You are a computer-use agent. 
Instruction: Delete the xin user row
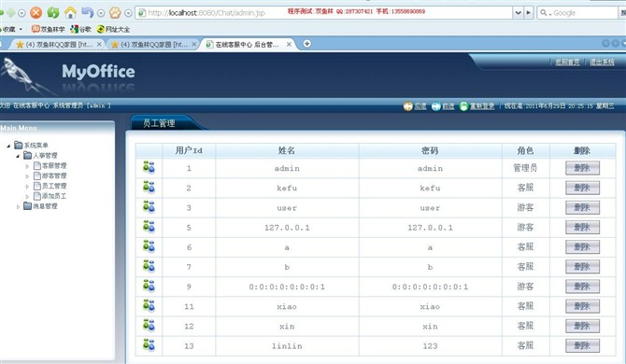pos(582,326)
